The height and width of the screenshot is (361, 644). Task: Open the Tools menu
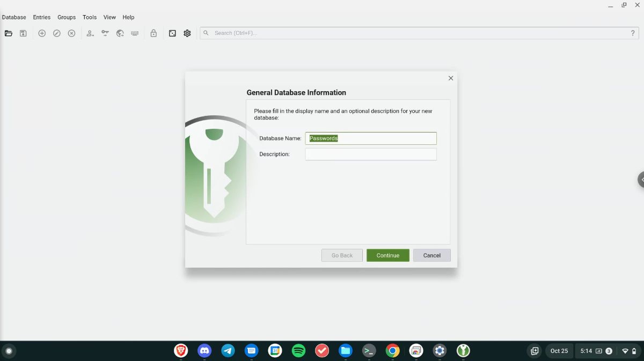point(89,17)
